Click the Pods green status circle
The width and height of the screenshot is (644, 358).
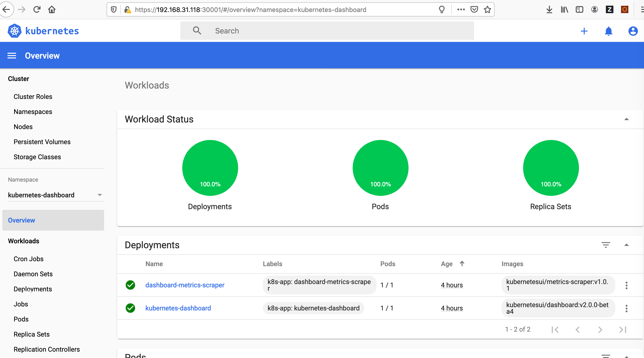380,168
